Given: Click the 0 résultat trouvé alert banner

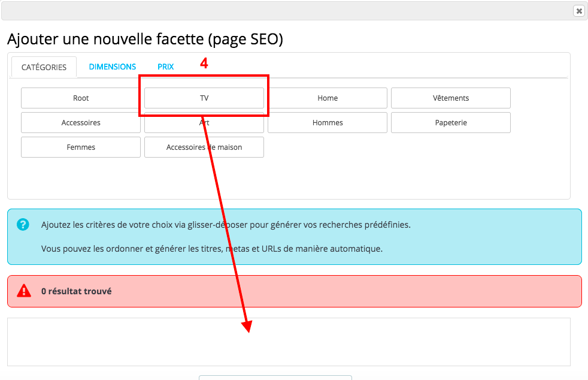Looking at the screenshot, I should [293, 291].
